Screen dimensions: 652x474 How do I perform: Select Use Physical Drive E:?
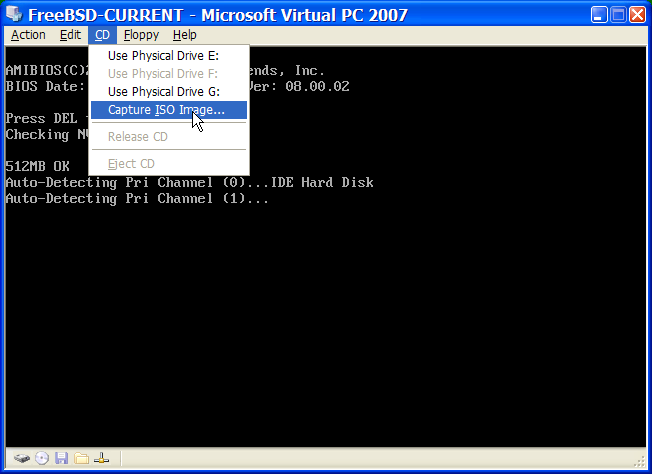pos(162,56)
